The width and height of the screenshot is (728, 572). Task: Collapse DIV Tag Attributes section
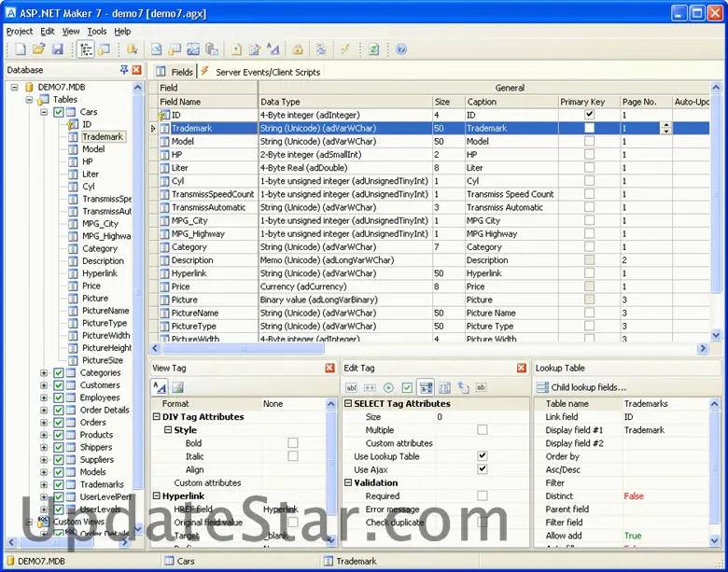point(157,416)
